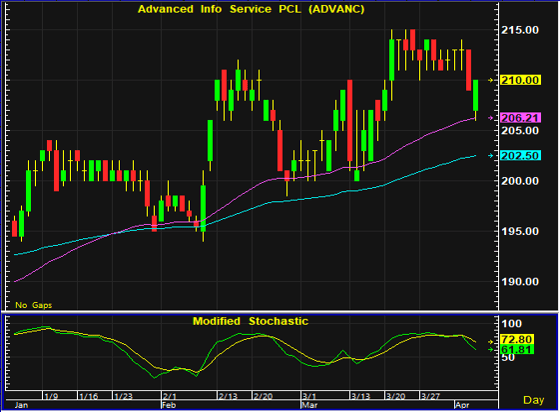Click the magenta 206.21 moving average label
Screen dimensions: 560x412
pos(520,118)
